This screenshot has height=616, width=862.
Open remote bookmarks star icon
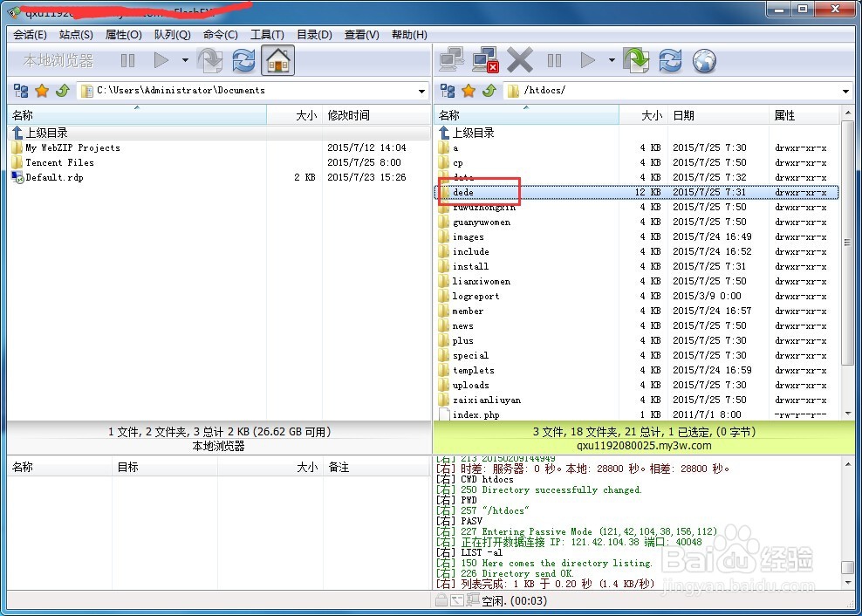[x=469, y=91]
